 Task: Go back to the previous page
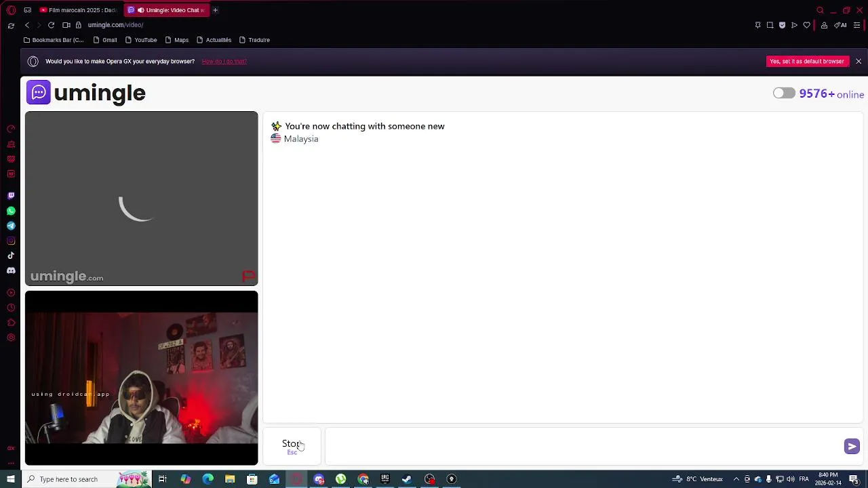coord(27,25)
